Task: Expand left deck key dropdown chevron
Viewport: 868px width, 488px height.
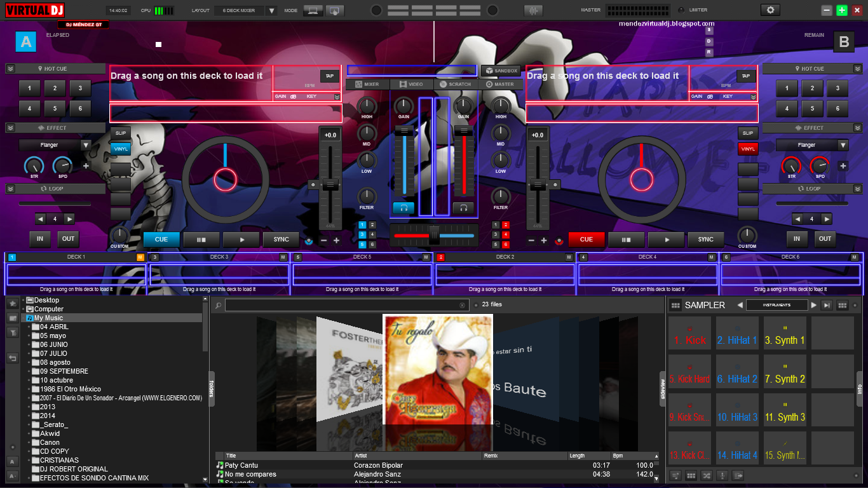Action: pos(337,97)
